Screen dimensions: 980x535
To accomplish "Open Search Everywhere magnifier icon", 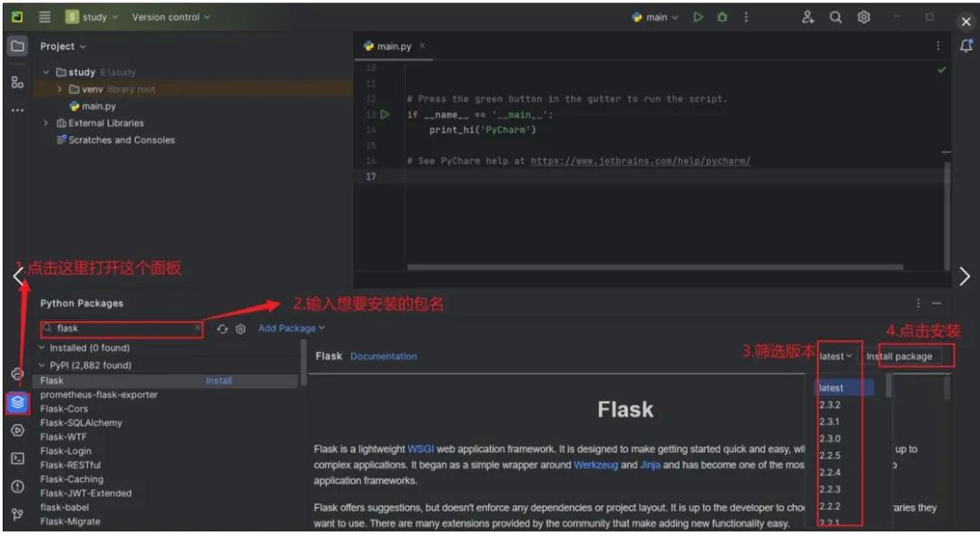I will 836,17.
